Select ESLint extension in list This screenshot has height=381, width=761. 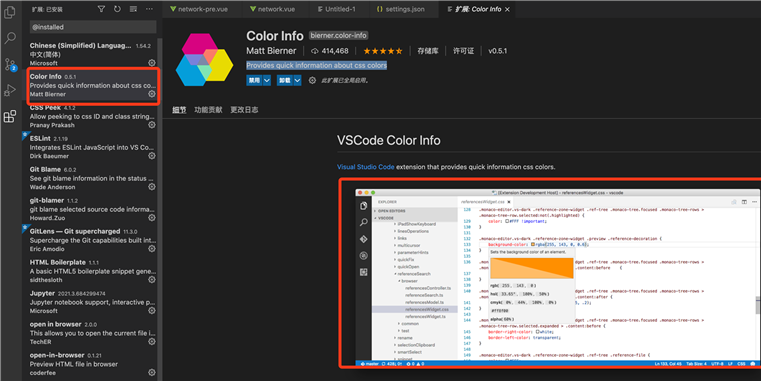click(x=92, y=147)
